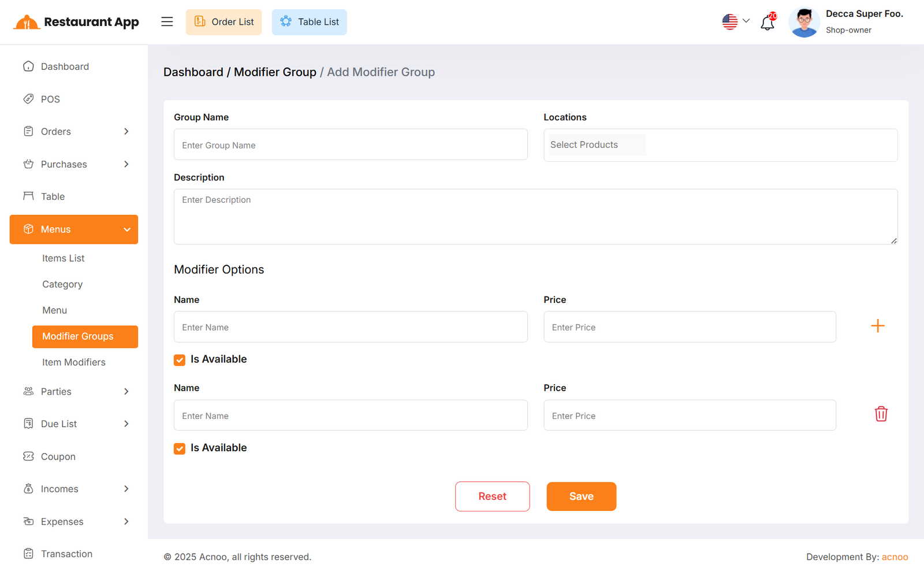Click the Restaurant App logo

click(x=76, y=22)
